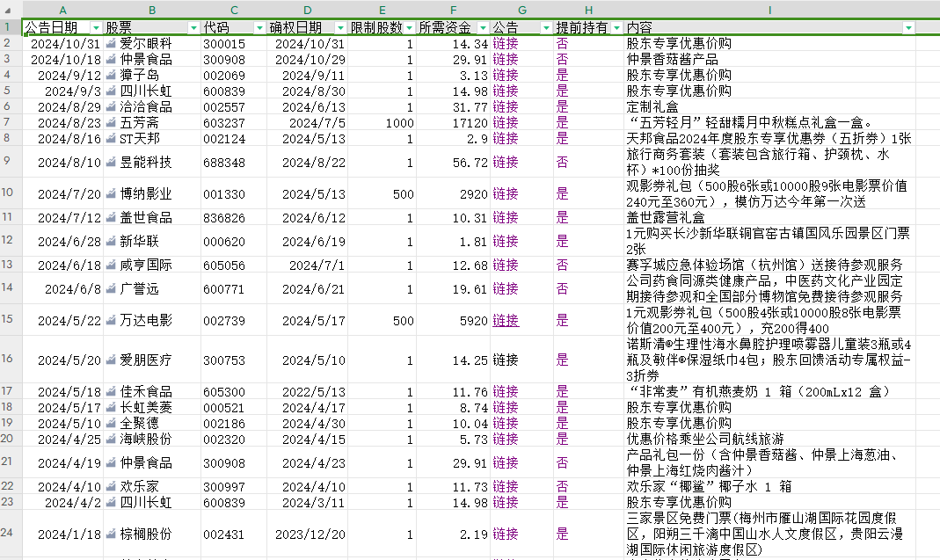This screenshot has width=940, height=560.
Task: Open the 限制股数 filter dropdown
Action: click(410, 27)
